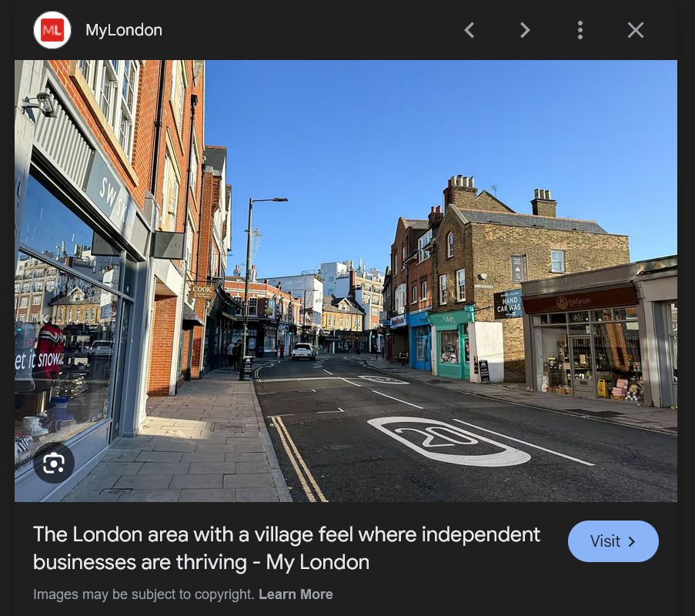
Task: Open the article title about London village feel
Action: 286,548
